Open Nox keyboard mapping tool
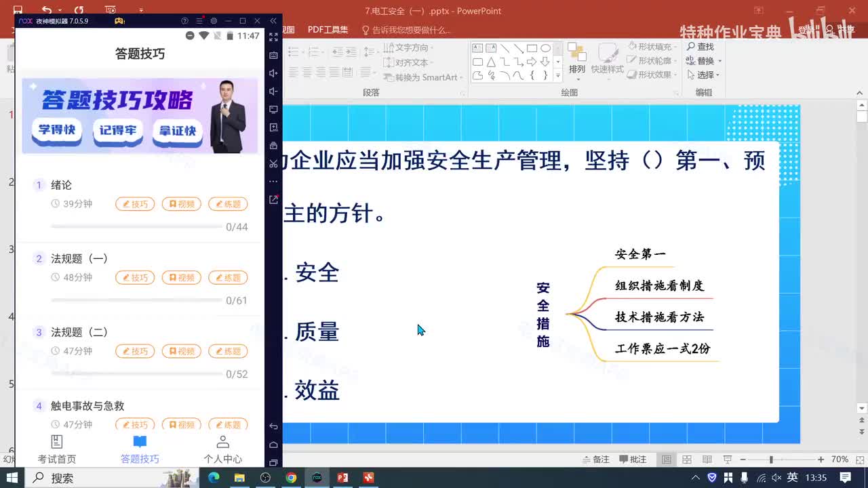 point(273,55)
